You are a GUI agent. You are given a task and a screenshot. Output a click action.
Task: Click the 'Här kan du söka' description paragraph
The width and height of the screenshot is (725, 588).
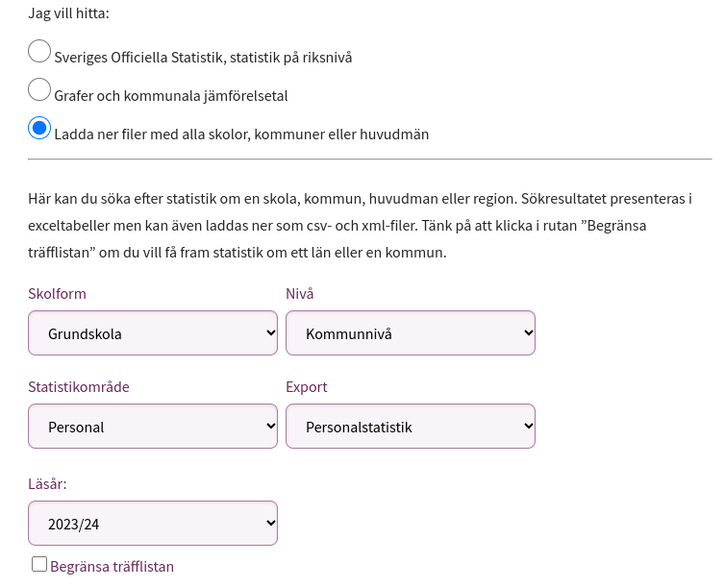pos(360,226)
